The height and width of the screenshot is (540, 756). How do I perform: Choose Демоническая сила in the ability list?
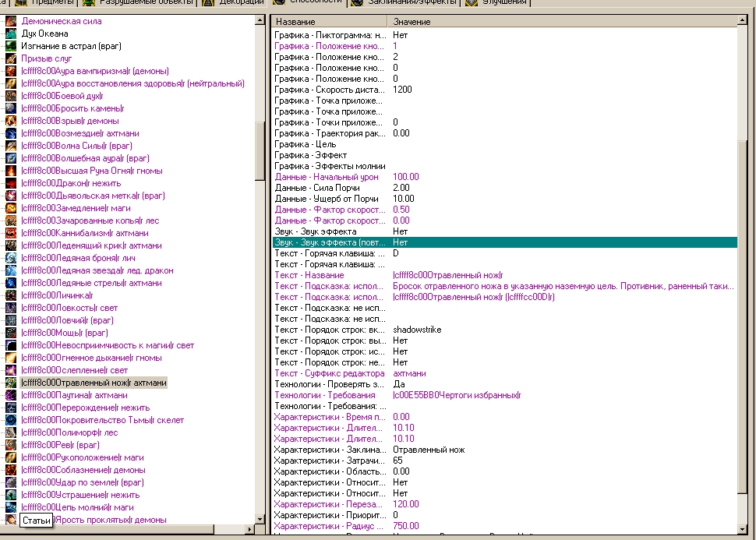pos(61,21)
